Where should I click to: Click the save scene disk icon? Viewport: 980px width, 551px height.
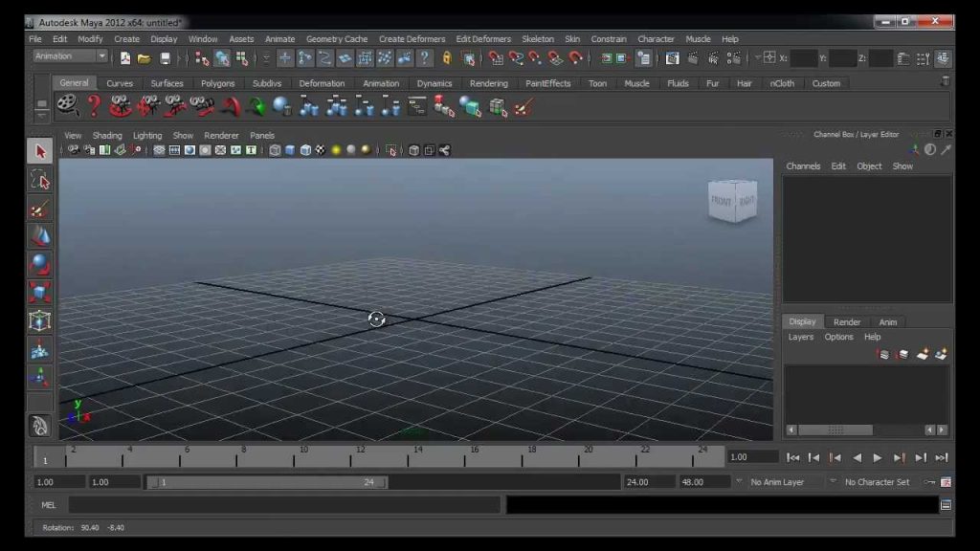point(165,58)
